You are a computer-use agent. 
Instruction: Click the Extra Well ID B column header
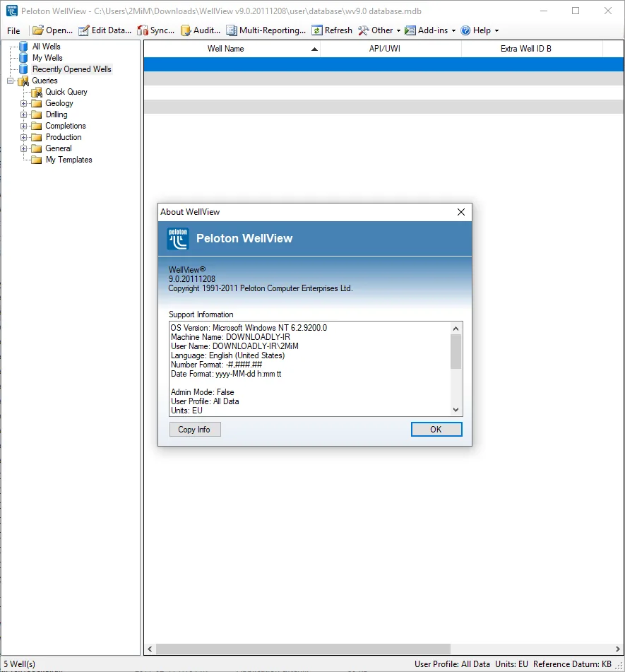532,49
